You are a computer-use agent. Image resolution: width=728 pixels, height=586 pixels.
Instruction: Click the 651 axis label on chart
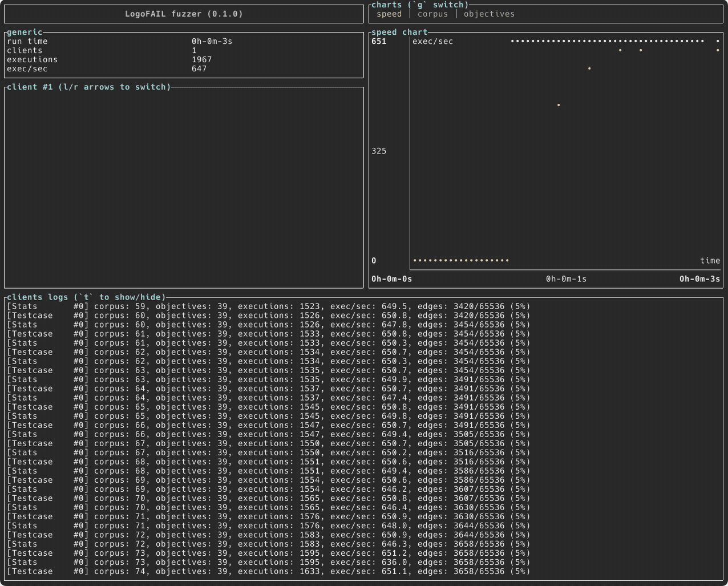click(x=378, y=41)
